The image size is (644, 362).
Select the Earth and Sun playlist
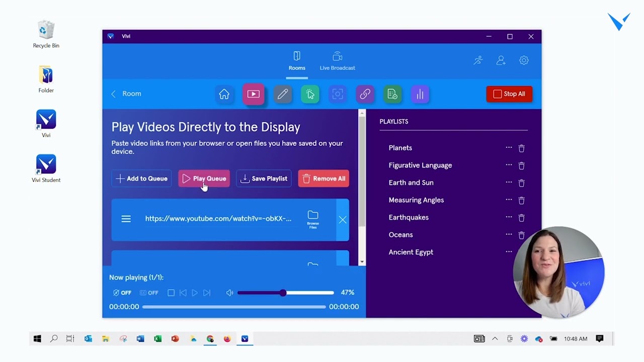click(x=411, y=183)
